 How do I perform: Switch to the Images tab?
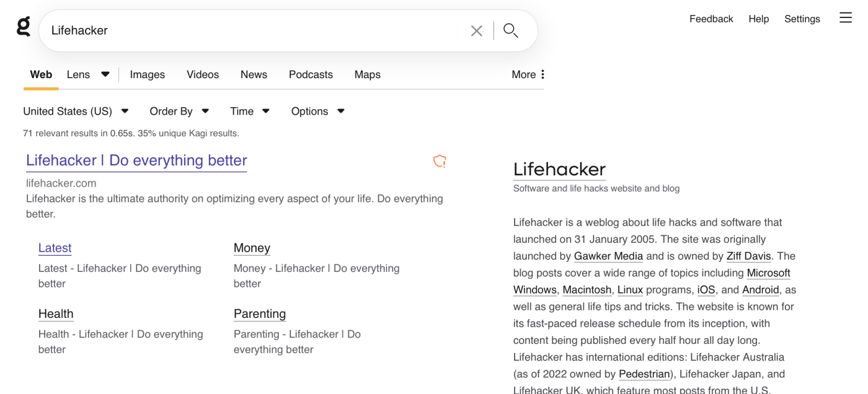(147, 74)
